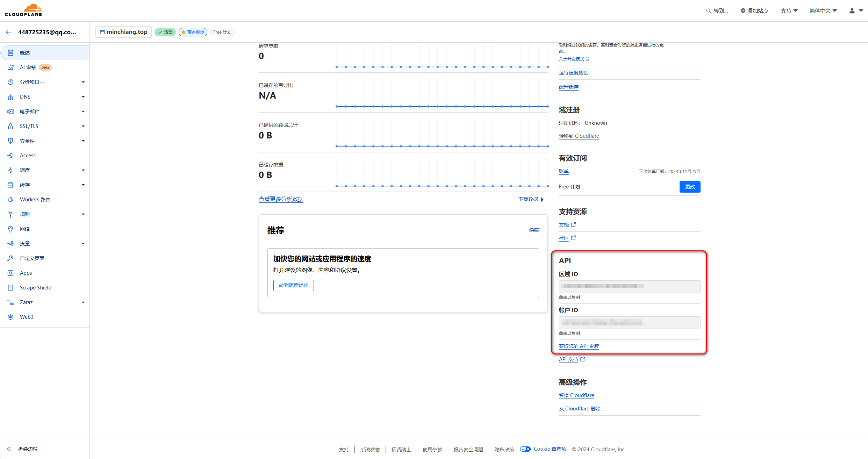This screenshot has width=868, height=459.
Task: Expand the 缓存 dropdown arrow
Action: [83, 185]
